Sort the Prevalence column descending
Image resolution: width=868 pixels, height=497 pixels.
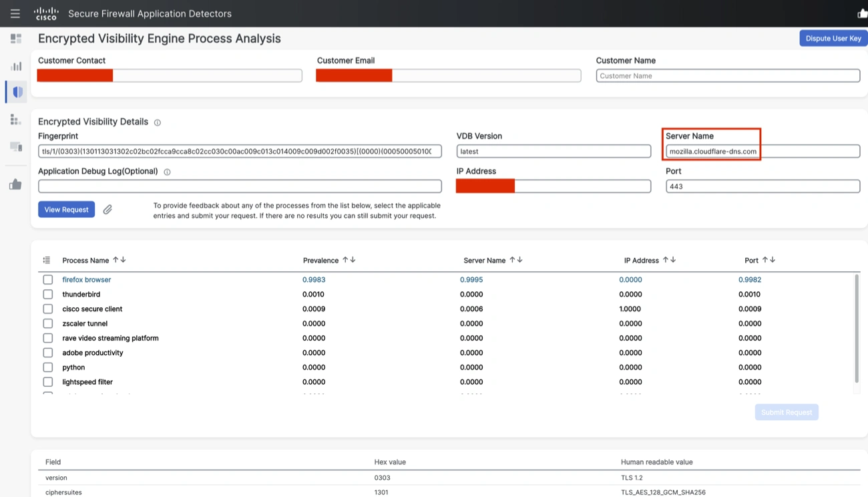(352, 260)
